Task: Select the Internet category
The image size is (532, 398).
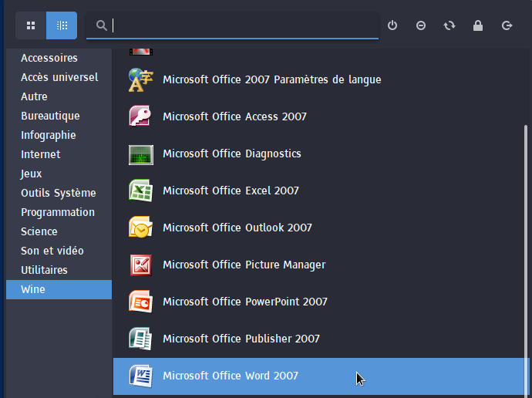Action: pos(41,154)
